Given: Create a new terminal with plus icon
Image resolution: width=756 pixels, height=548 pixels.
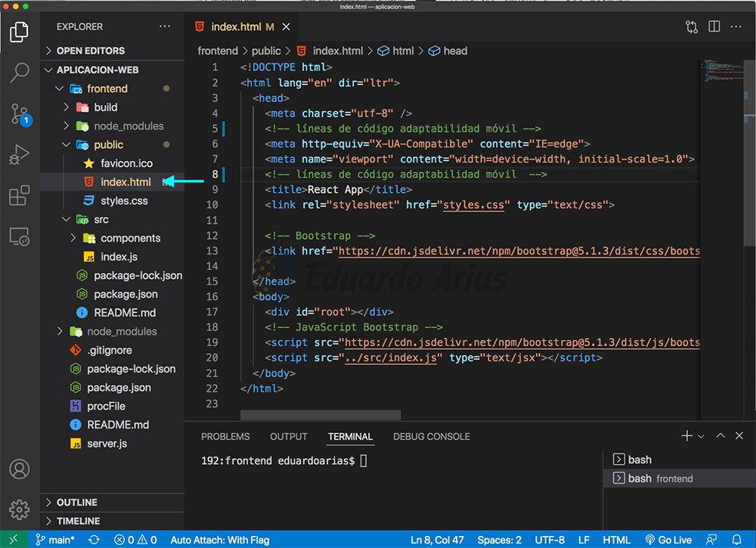Looking at the screenshot, I should coord(686,435).
